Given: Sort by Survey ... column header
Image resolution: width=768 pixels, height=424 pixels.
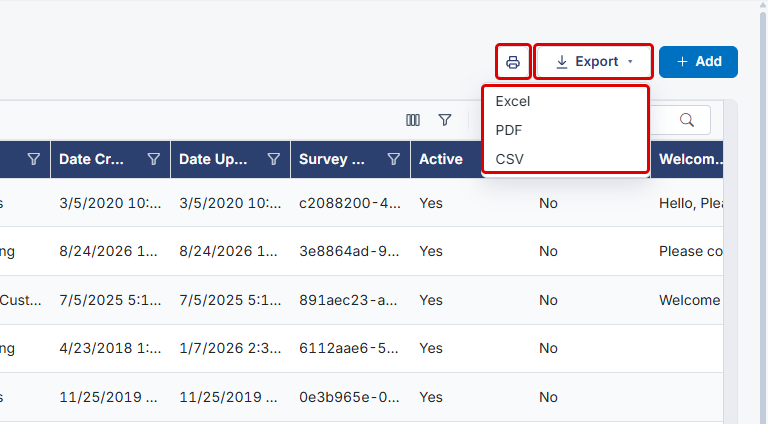Looking at the screenshot, I should click(x=332, y=159).
